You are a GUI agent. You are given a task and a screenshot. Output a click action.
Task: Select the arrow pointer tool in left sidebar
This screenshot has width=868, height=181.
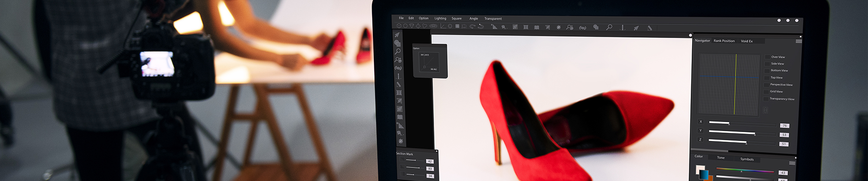tap(397, 35)
